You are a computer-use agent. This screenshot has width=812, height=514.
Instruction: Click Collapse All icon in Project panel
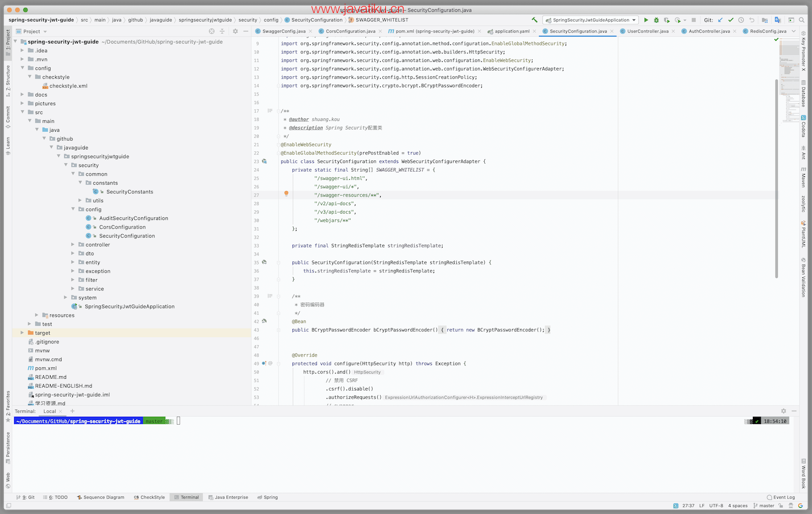tap(222, 31)
